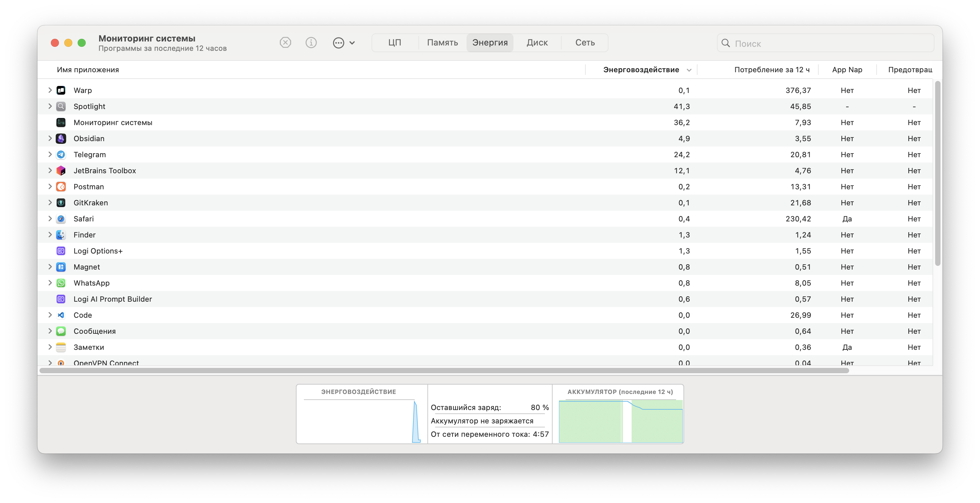
Task: Expand the Заметки process row
Action: tap(50, 347)
